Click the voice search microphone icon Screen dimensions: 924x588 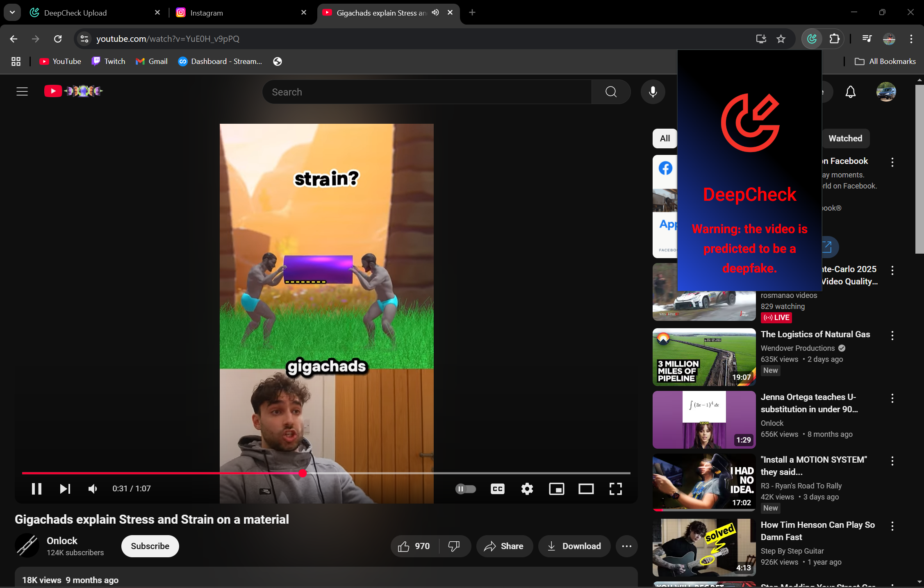[653, 92]
